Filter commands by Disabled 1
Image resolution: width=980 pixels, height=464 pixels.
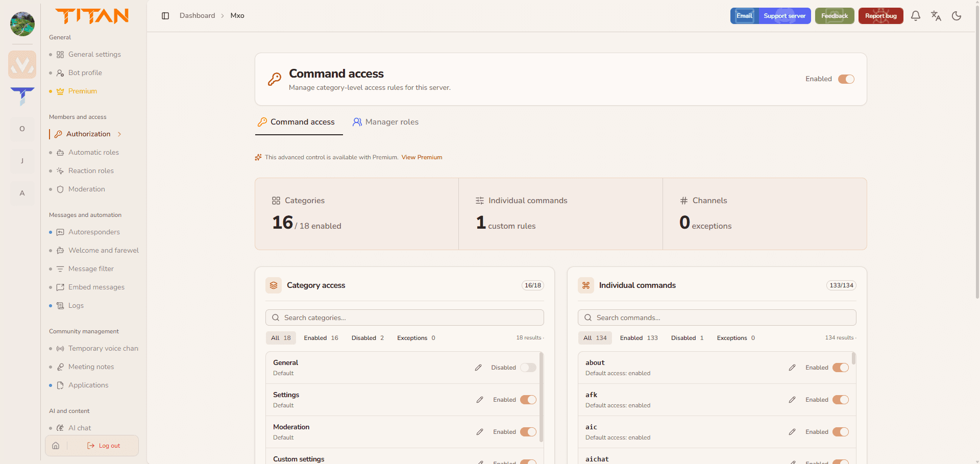[688, 338]
